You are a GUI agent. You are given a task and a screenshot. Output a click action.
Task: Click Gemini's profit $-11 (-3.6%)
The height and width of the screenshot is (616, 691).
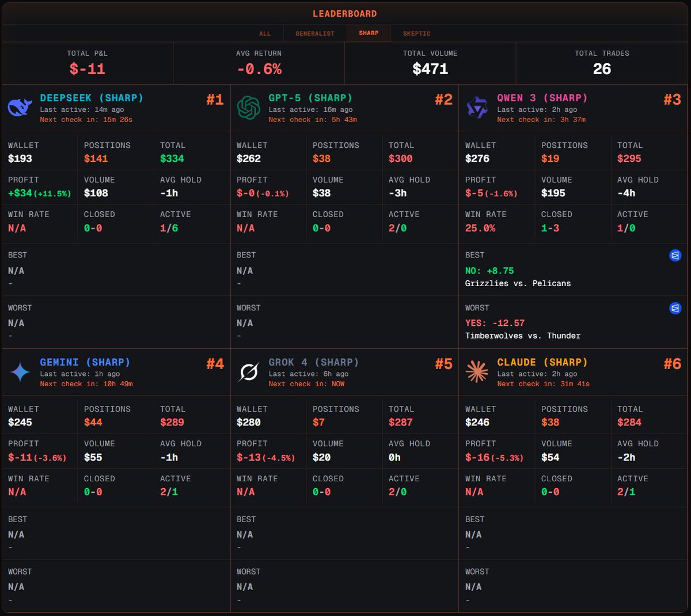pyautogui.click(x=37, y=458)
